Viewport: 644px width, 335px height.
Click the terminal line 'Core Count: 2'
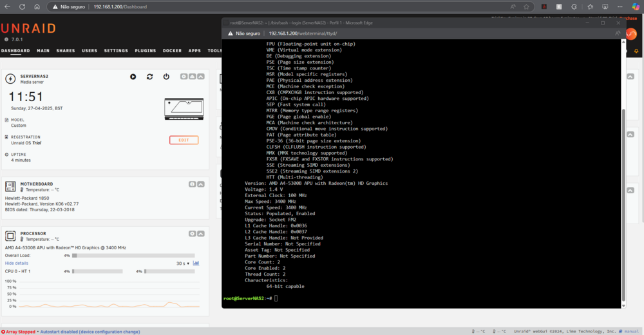tap(263, 262)
